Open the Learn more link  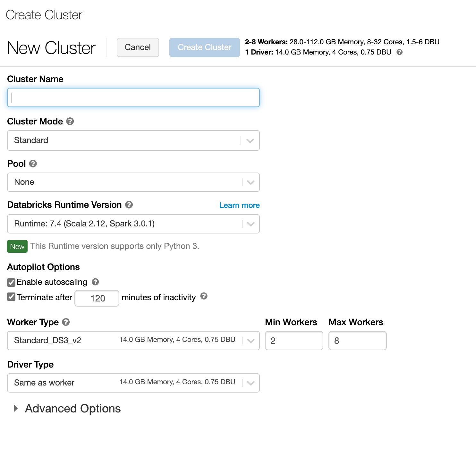(240, 205)
